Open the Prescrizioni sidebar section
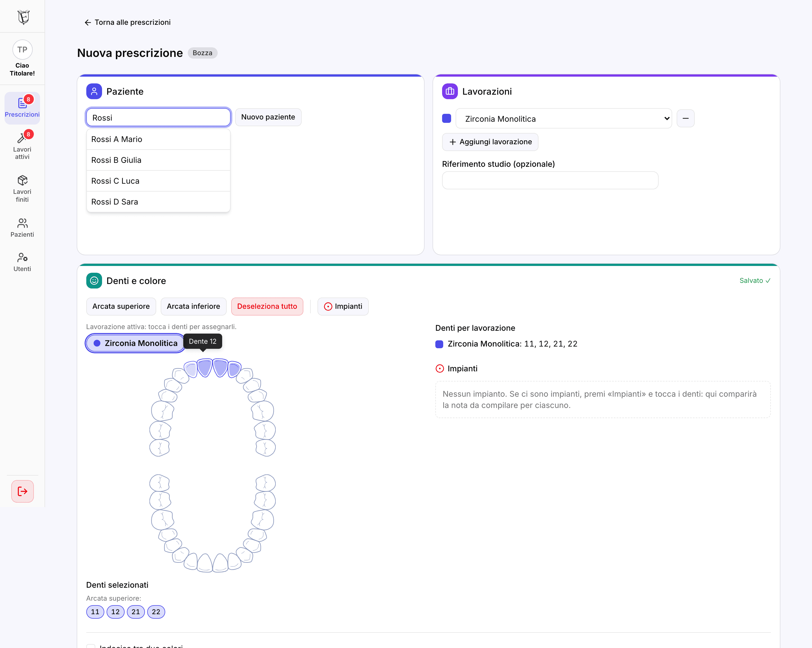 click(x=22, y=108)
